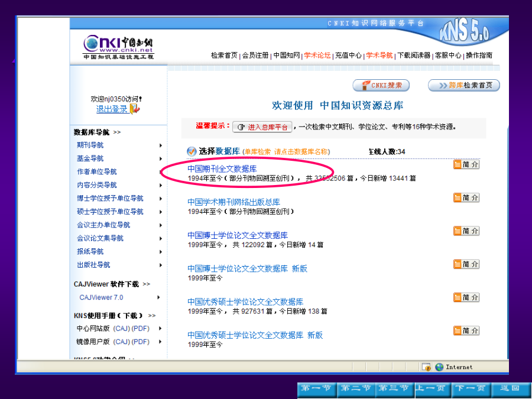Open 中国优秀硕士学位论文全文数据库 link (non-新版)
532x399 pixels.
[x=245, y=301]
